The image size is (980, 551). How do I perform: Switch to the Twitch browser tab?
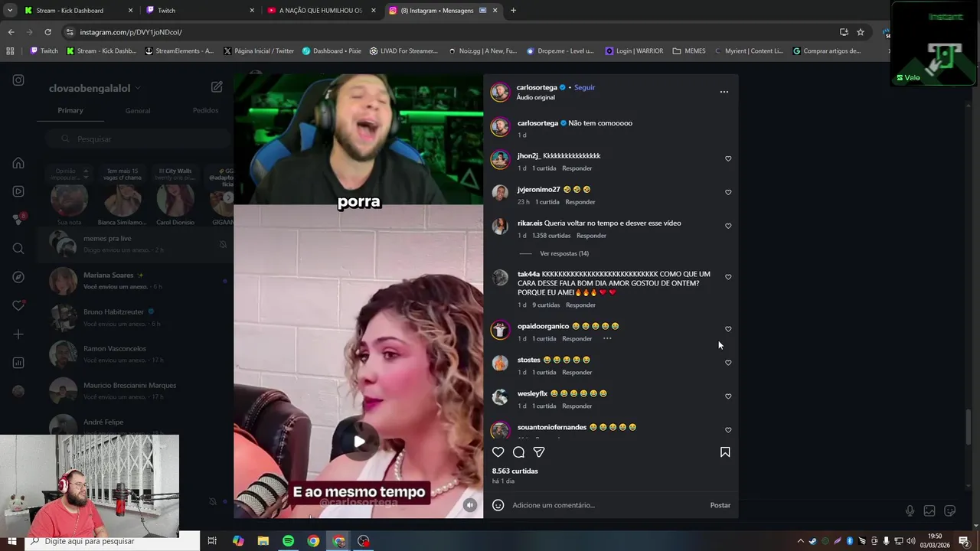coord(201,11)
